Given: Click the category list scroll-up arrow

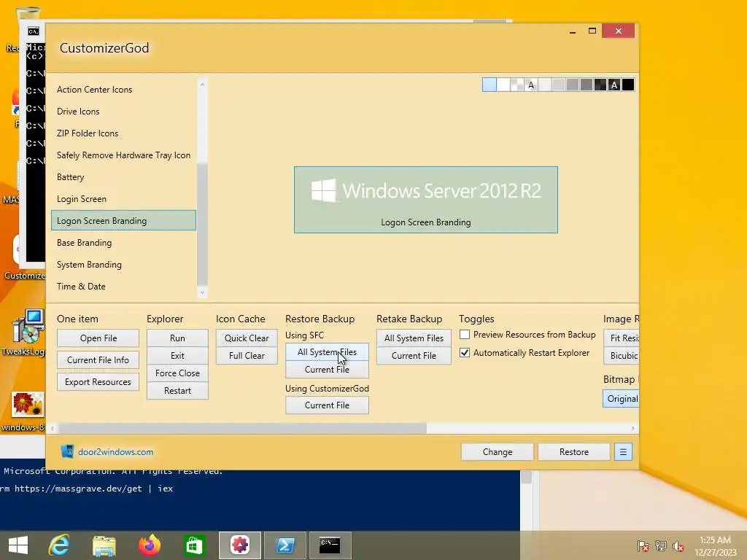Looking at the screenshot, I should coord(202,85).
